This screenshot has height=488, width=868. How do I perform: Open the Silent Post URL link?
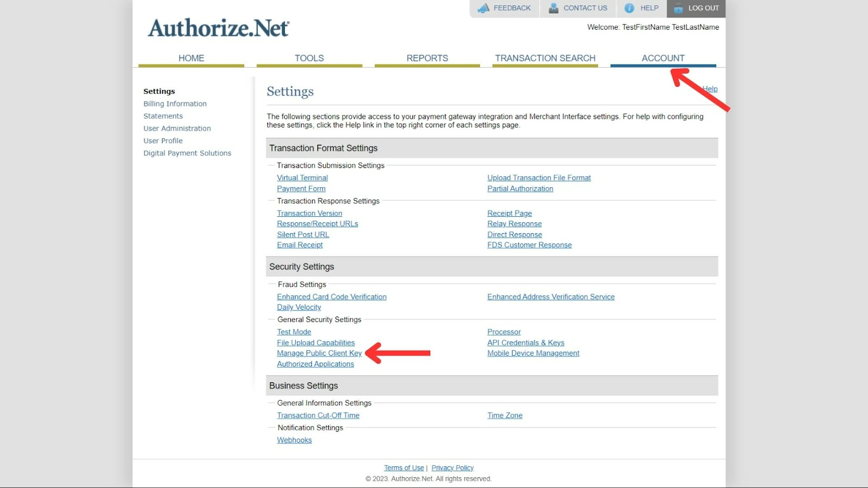tap(303, 234)
